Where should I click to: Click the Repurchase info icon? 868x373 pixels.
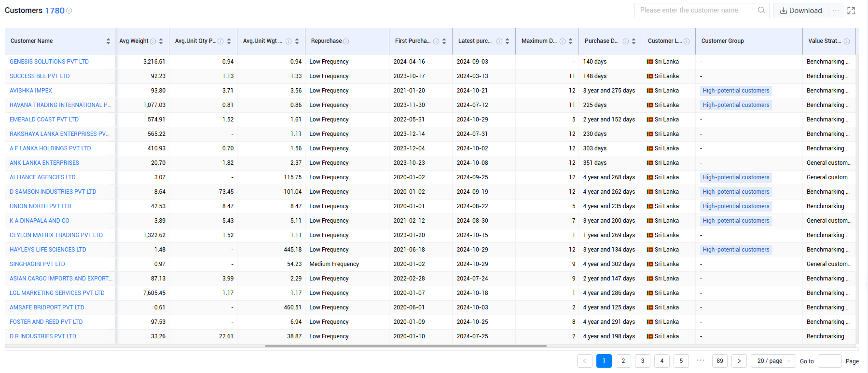(346, 41)
